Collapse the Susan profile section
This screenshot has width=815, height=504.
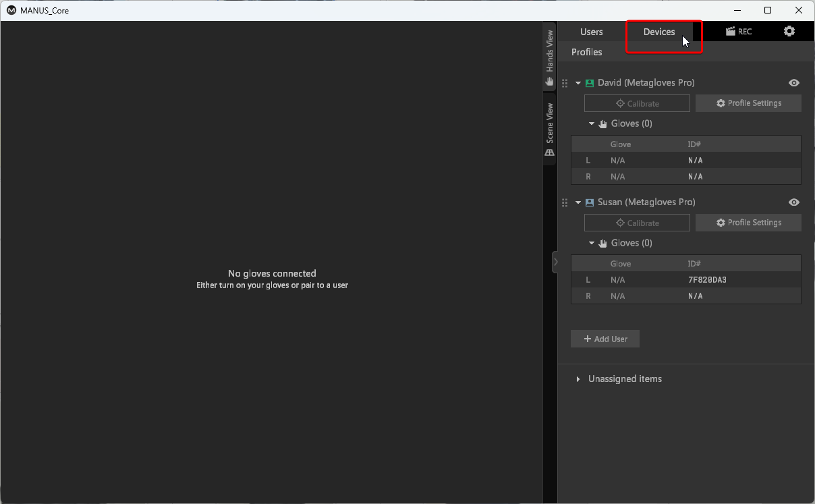pyautogui.click(x=578, y=202)
